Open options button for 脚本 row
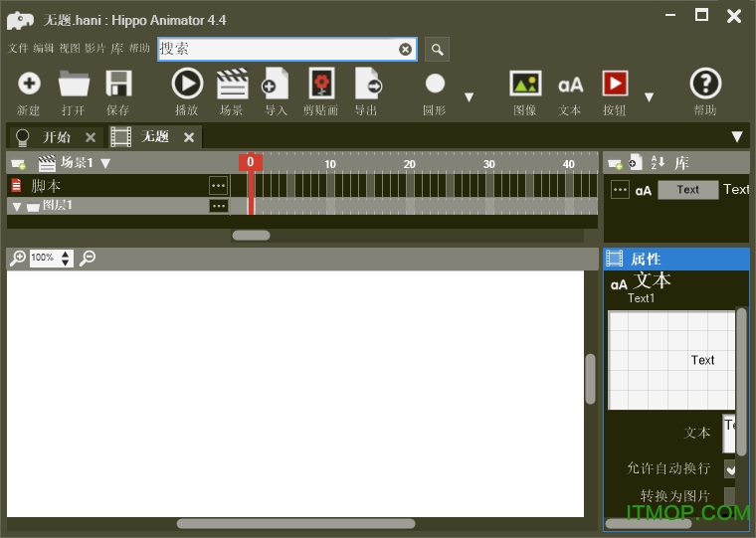 (219, 186)
